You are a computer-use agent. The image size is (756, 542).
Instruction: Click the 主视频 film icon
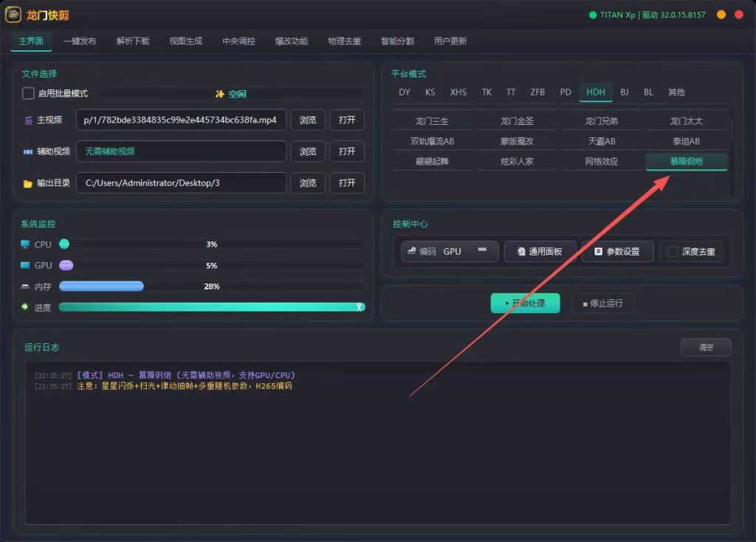coord(29,120)
